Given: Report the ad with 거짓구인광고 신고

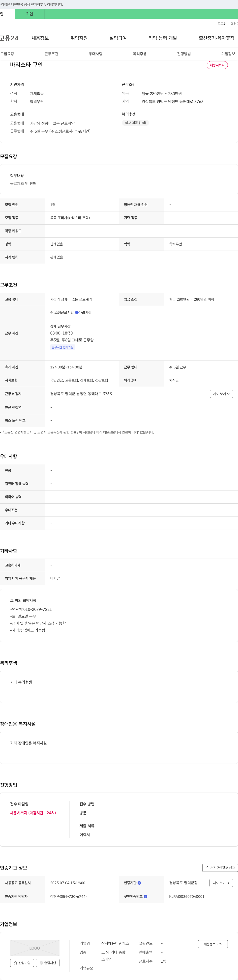Looking at the screenshot, I should (x=220, y=868).
